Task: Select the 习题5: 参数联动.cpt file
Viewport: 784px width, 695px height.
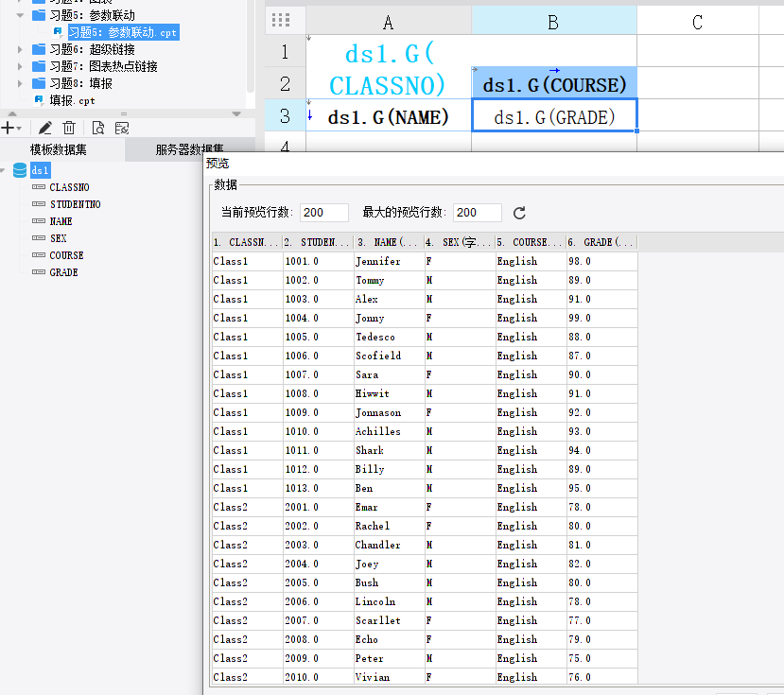Action: pos(123,32)
